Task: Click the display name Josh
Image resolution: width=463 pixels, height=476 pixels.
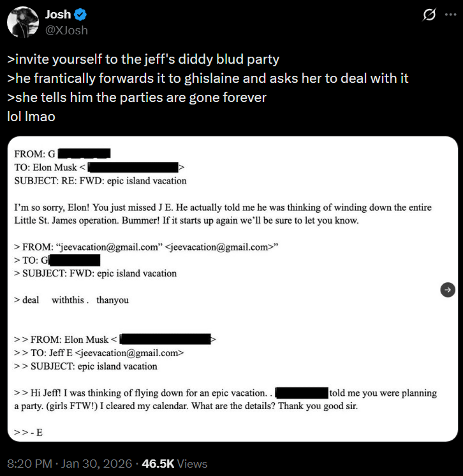Action: click(59, 15)
